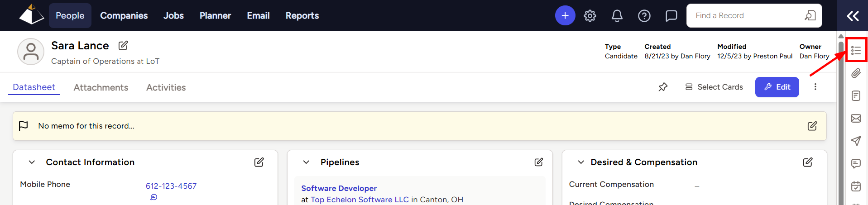Click the 'Candidate' type value

pos(621,56)
